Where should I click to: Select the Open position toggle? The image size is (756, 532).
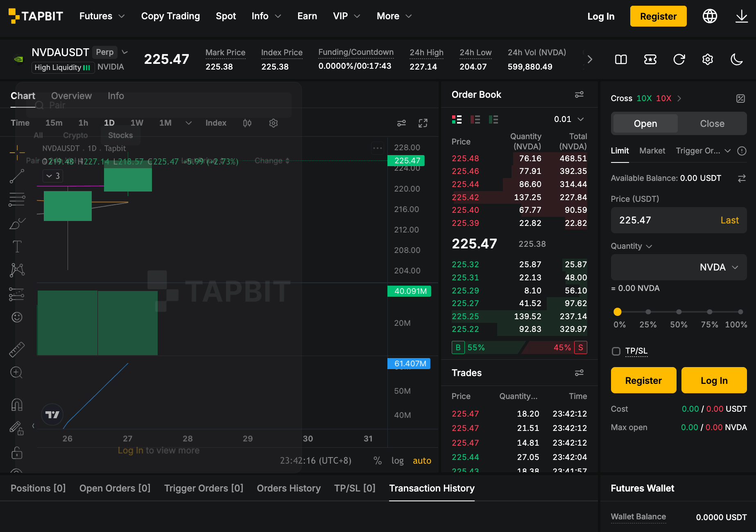[x=645, y=124]
